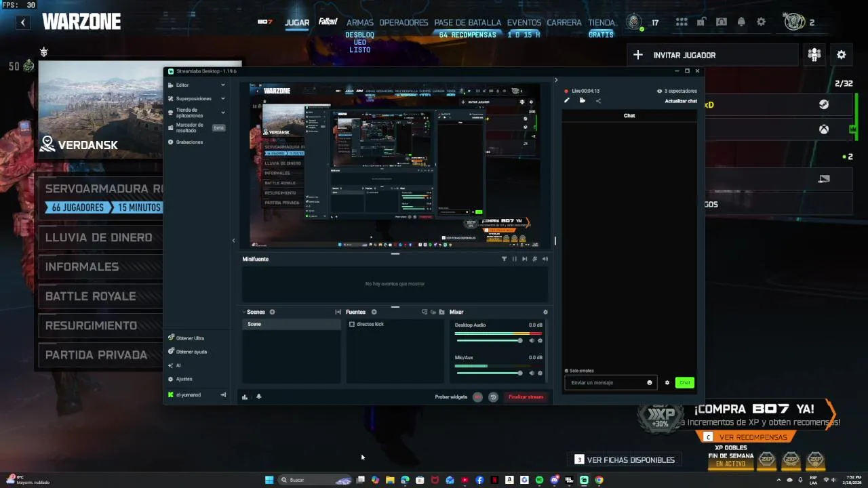Skip the current alert in Minifuente
Viewport: 868px width, 488px height.
[524, 259]
